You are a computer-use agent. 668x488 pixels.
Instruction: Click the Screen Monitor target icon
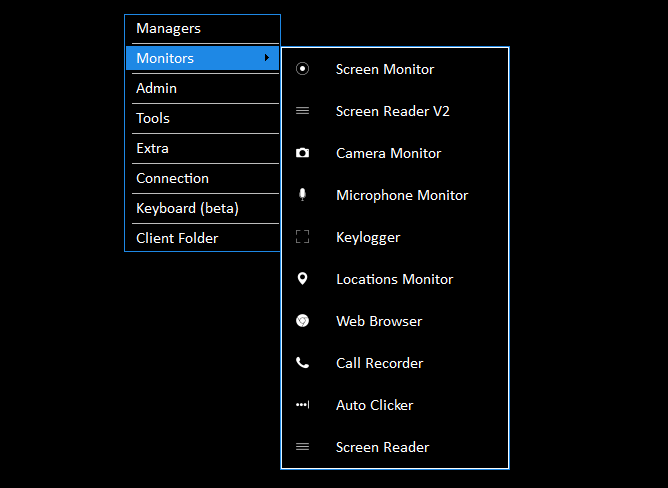303,69
